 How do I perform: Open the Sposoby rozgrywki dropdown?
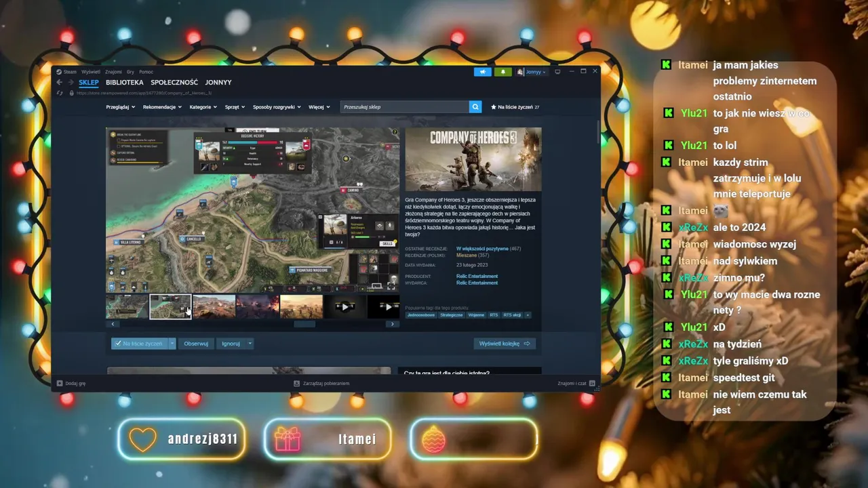[277, 107]
